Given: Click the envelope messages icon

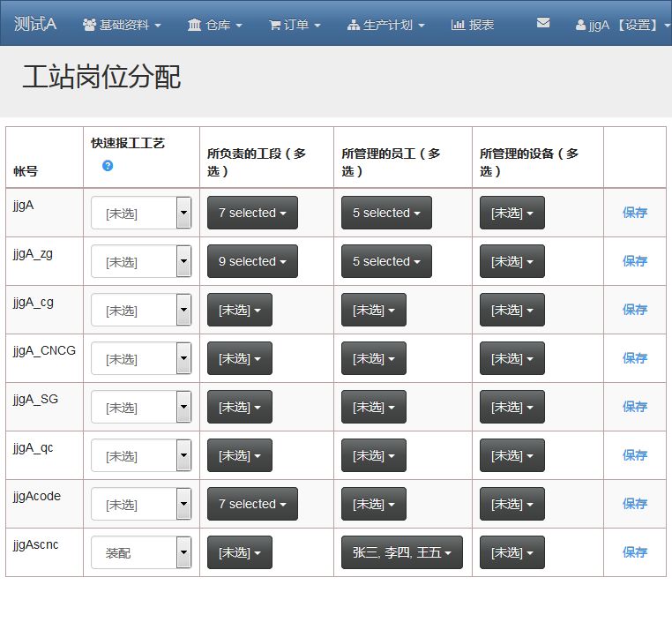Looking at the screenshot, I should tap(543, 23).
